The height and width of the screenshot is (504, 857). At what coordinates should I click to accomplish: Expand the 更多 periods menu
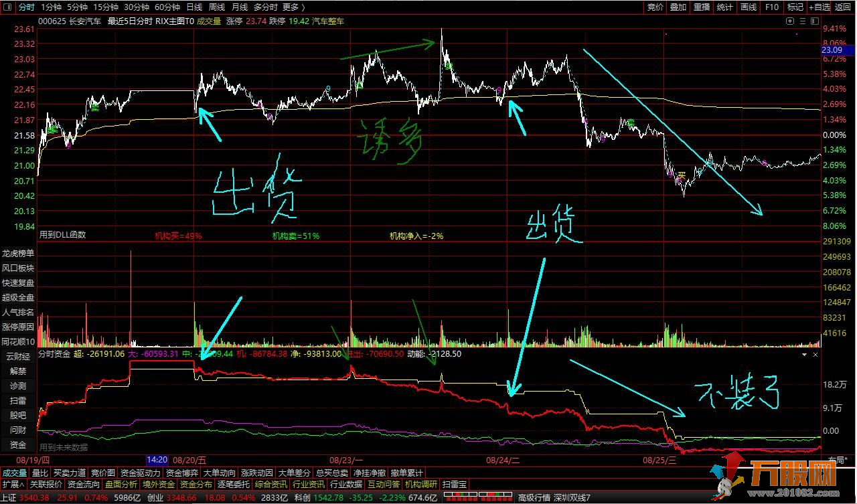click(293, 7)
